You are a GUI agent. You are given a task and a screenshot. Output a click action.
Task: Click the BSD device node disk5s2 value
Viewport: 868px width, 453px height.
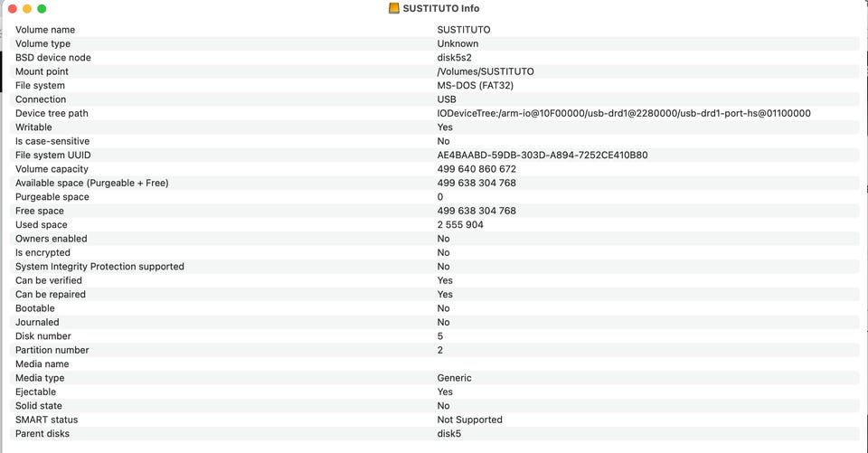coord(454,58)
